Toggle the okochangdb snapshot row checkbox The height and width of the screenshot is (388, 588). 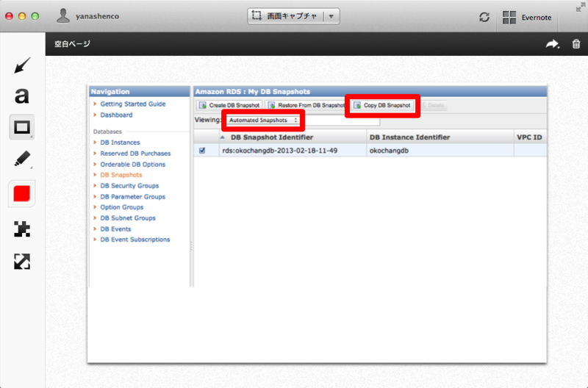[x=202, y=151]
